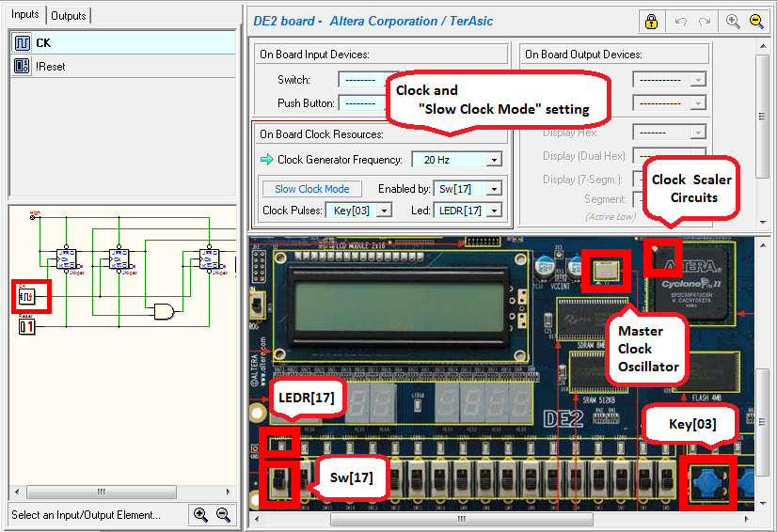777x532 pixels.
Task: Open the Push Button device dropdown
Action: coord(362,103)
